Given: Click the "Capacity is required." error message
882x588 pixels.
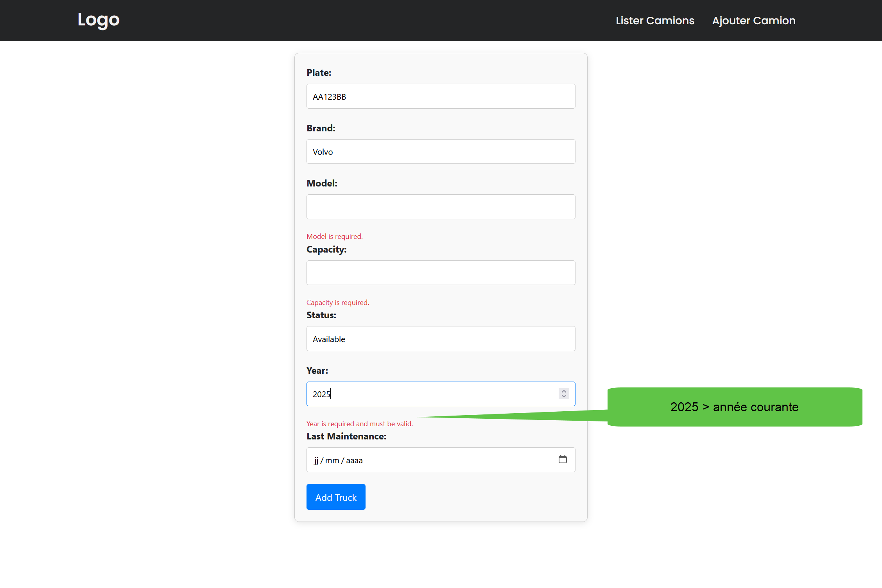Looking at the screenshot, I should (338, 303).
